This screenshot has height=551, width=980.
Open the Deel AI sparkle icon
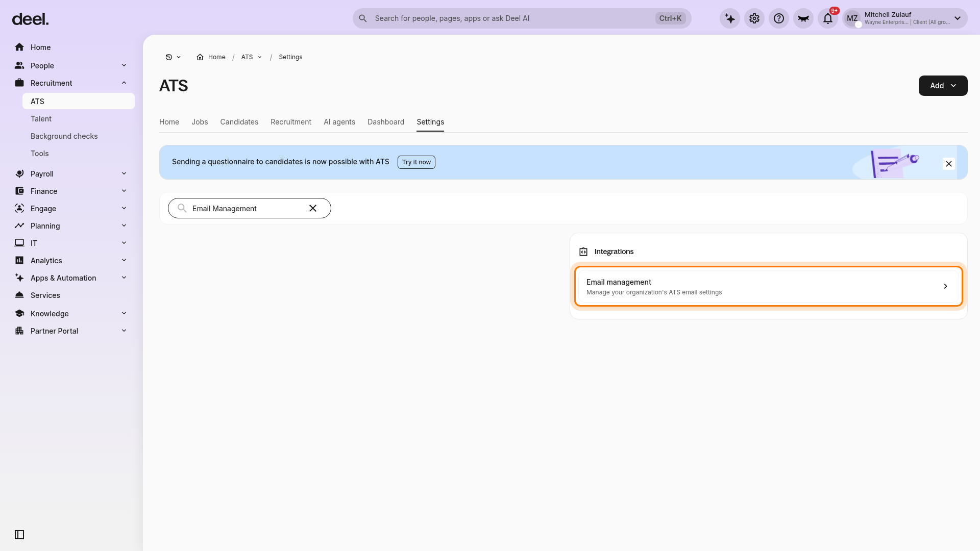pos(730,18)
